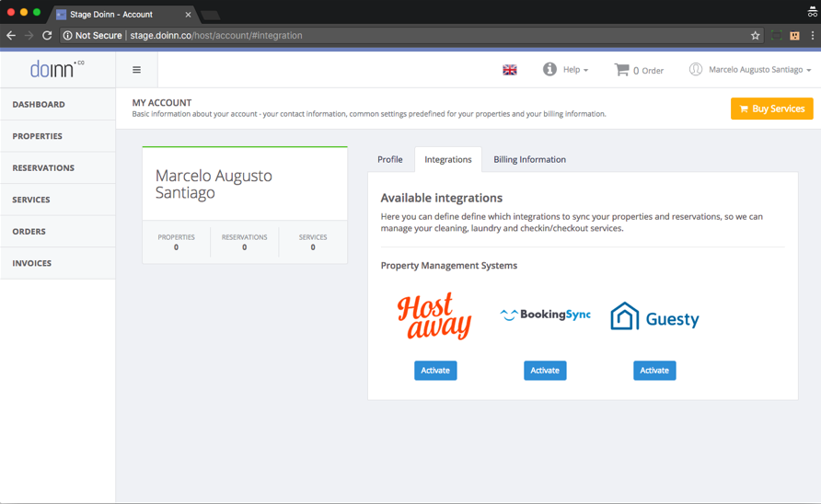Open Orders in the sidebar
821x504 pixels.
click(58, 232)
